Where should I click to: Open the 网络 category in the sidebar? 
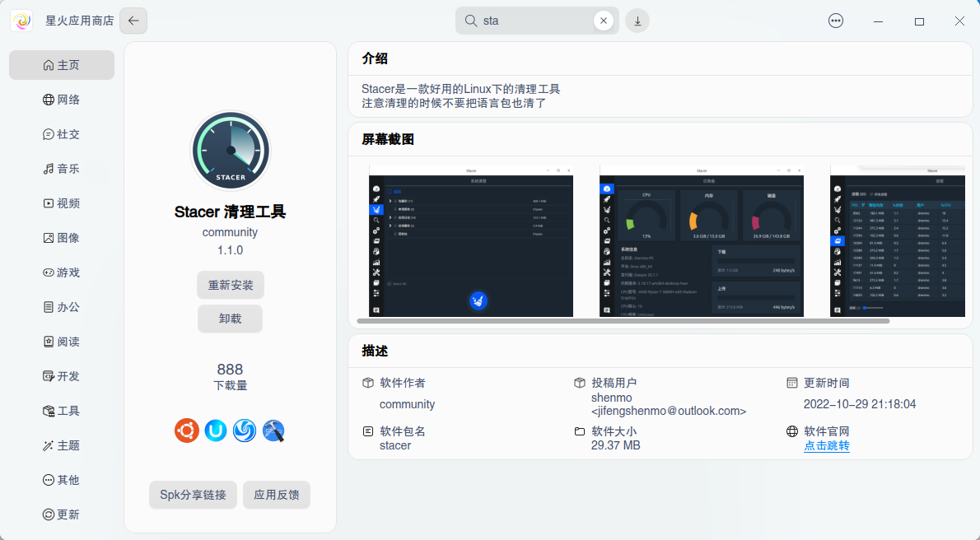point(62,99)
